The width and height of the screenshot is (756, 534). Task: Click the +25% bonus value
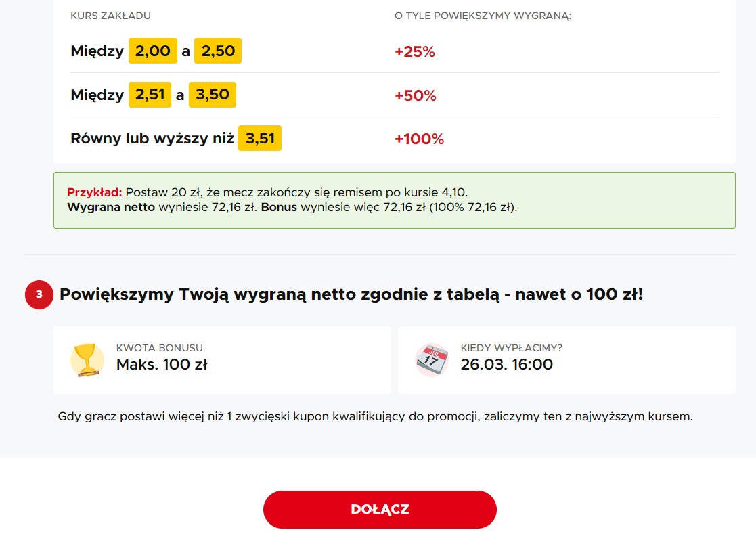tap(415, 51)
